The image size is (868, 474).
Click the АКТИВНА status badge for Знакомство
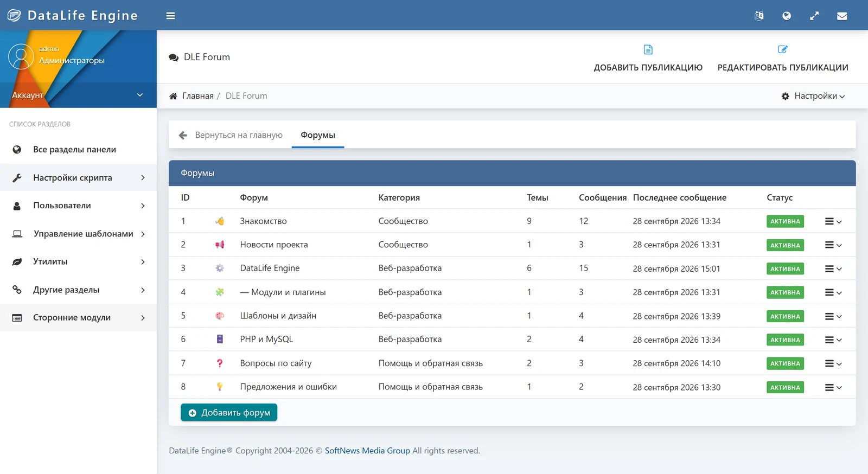785,221
